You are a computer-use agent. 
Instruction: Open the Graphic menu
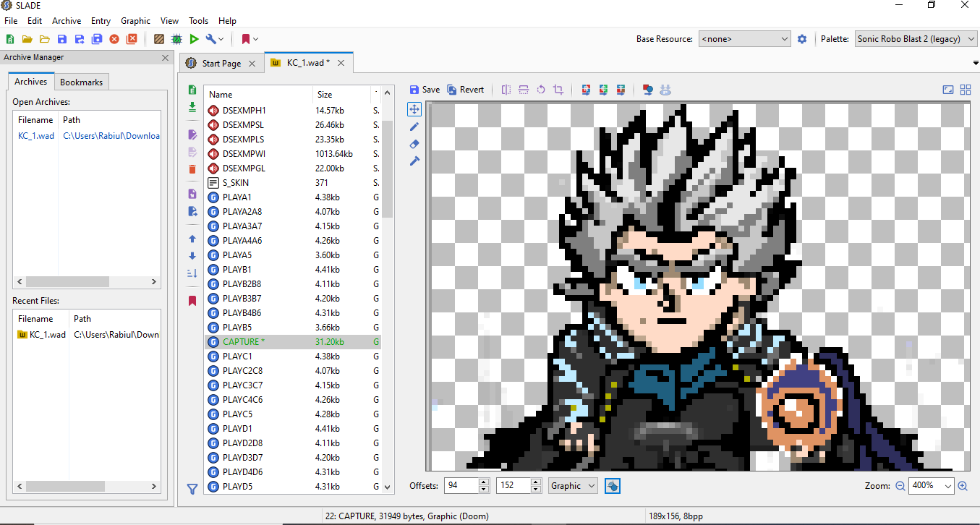pyautogui.click(x=135, y=21)
